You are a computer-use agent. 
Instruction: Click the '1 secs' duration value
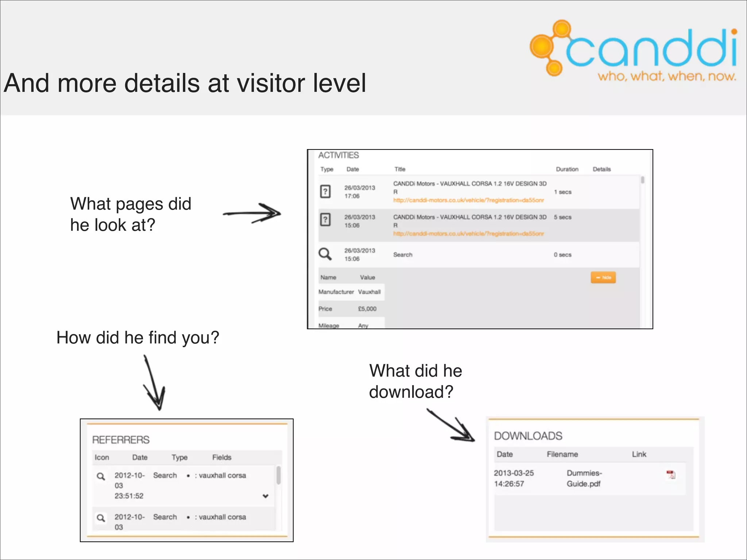tap(563, 192)
